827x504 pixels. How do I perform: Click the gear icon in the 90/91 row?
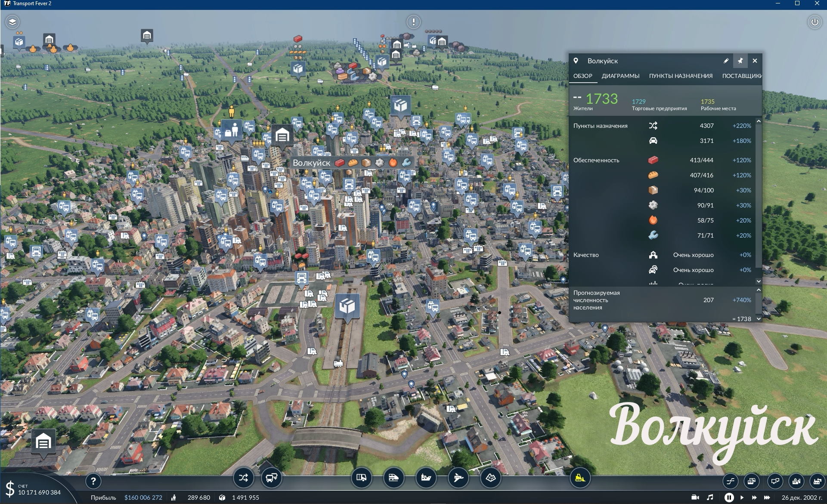tap(653, 205)
